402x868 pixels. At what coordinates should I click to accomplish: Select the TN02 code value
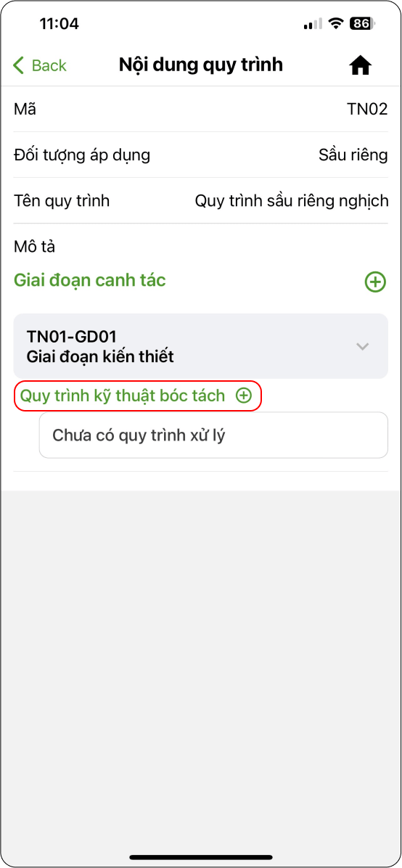point(367,109)
